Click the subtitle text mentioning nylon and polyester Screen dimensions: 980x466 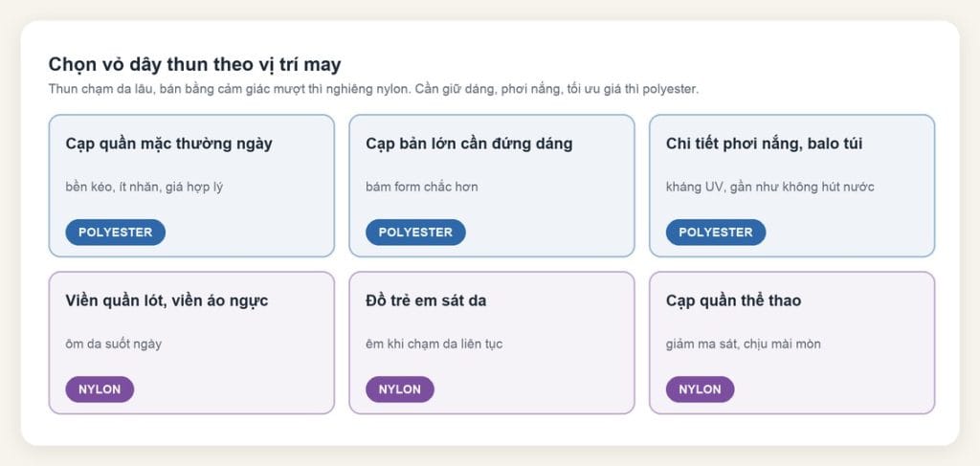(374, 89)
